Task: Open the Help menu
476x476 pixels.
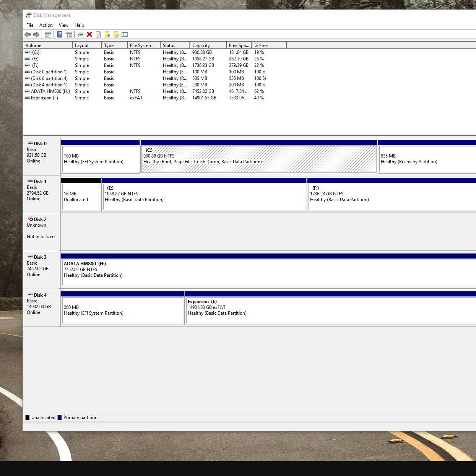Action: 79,25
